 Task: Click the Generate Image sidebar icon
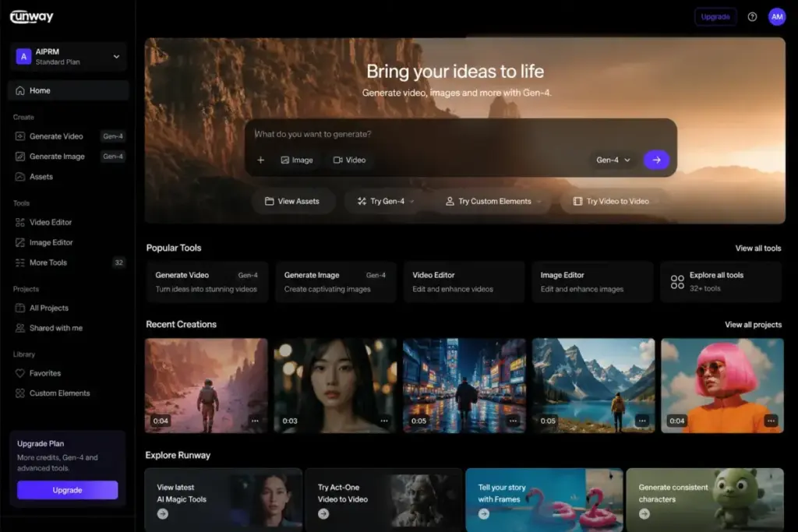[x=19, y=156]
